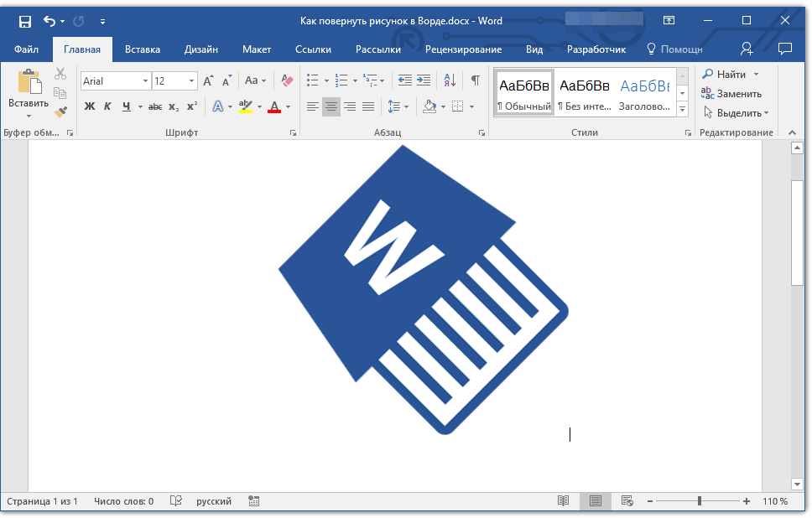Image resolution: width=812 pixels, height=518 pixels.
Task: Show paragraph marks with the pilcrow icon
Action: [475, 80]
